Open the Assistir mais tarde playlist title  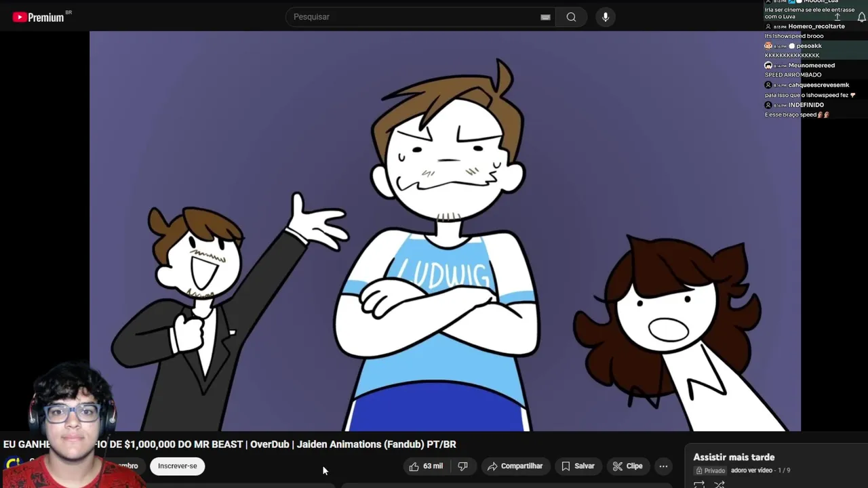(734, 457)
